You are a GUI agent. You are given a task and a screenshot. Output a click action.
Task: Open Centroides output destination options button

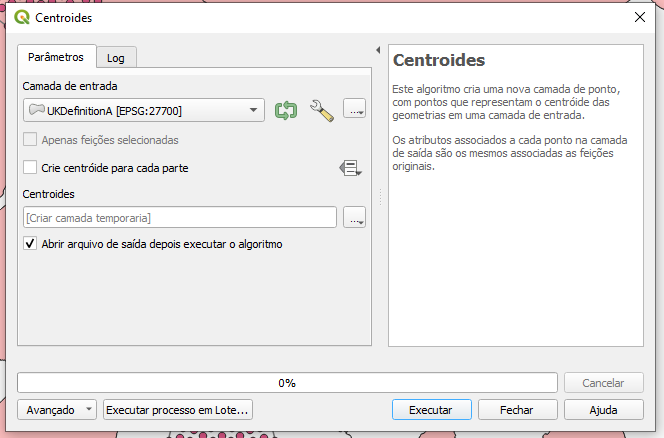pyautogui.click(x=354, y=217)
